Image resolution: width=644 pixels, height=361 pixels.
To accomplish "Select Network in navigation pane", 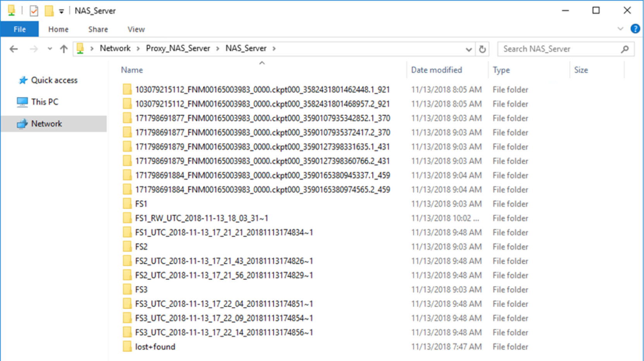I will 53,124.
